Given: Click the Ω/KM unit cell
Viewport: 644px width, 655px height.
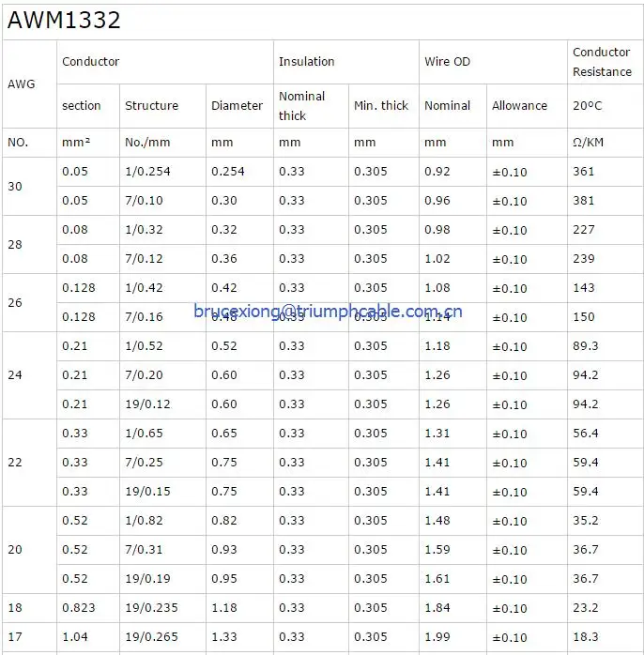Looking at the screenshot, I should coord(589,143).
